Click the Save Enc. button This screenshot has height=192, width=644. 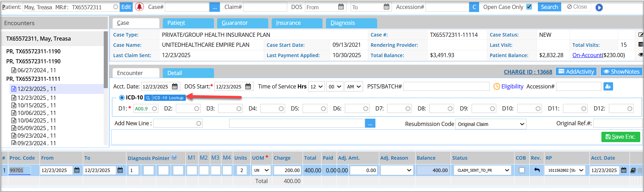[x=620, y=137]
